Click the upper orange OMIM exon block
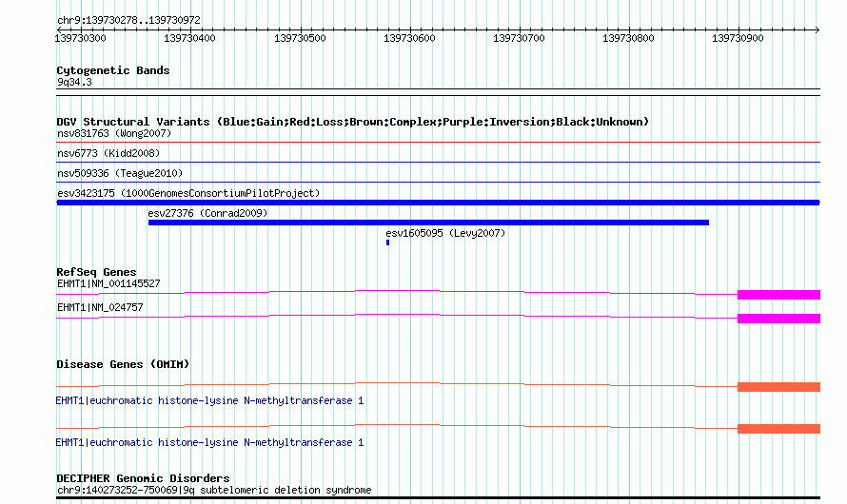 pos(778,387)
